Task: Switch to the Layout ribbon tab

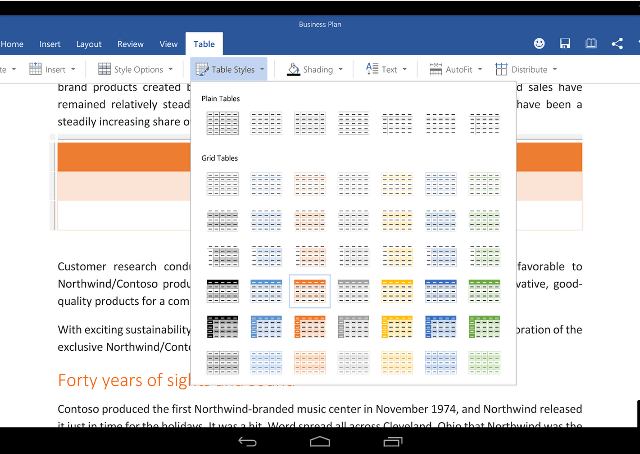Action: point(89,44)
